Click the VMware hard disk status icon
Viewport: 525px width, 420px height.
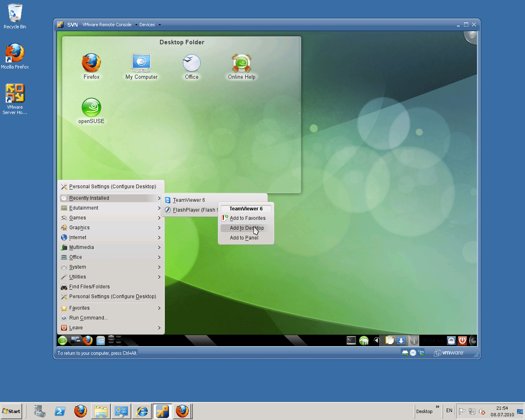tap(405, 353)
